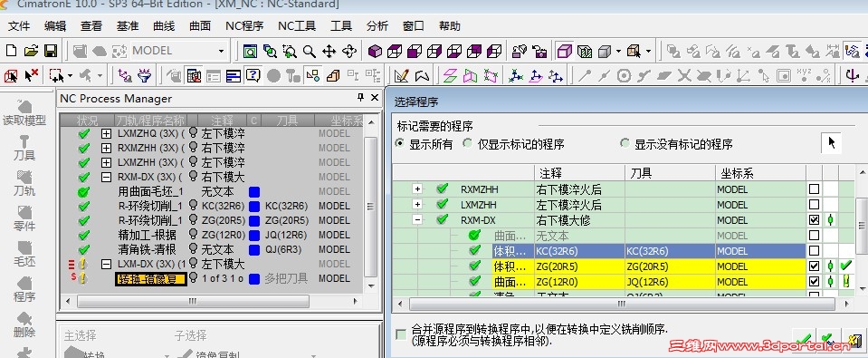Expand LXMZHQ in NC Process Manager
Viewport: 868px width, 358px height.
coord(106,133)
